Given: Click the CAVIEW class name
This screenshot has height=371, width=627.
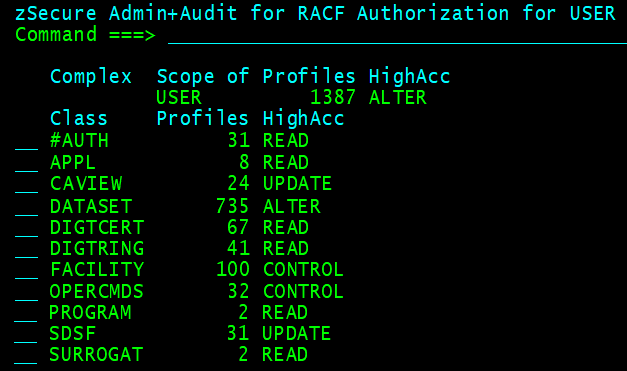Looking at the screenshot, I should tap(86, 184).
